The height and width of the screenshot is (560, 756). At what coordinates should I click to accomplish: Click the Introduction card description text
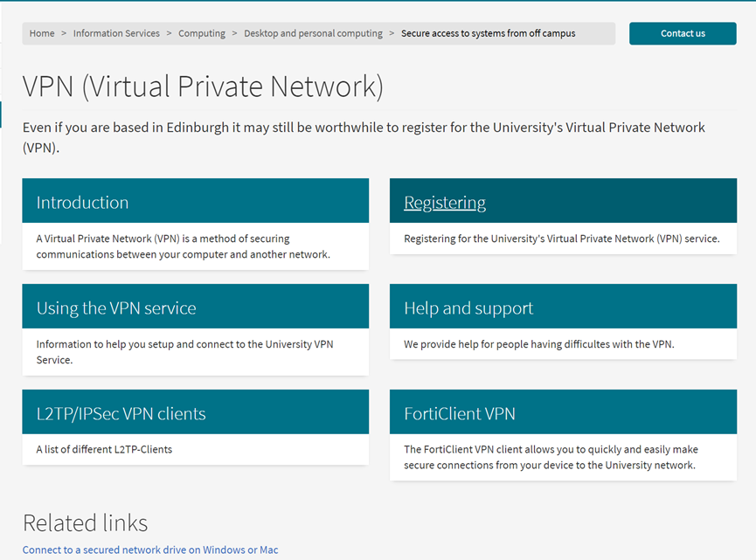184,246
